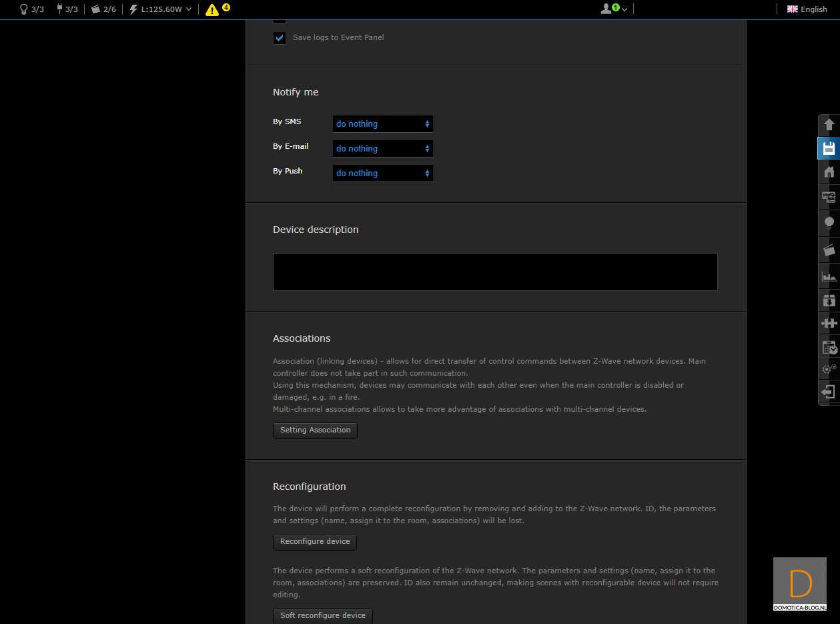This screenshot has width=840, height=624.
Task: Uncheck Save logs to Event Panel
Action: point(280,38)
